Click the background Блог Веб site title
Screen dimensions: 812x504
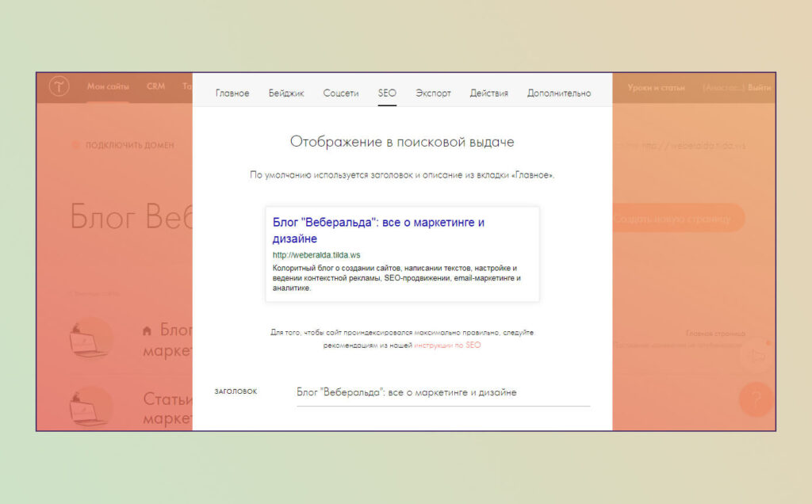point(131,216)
